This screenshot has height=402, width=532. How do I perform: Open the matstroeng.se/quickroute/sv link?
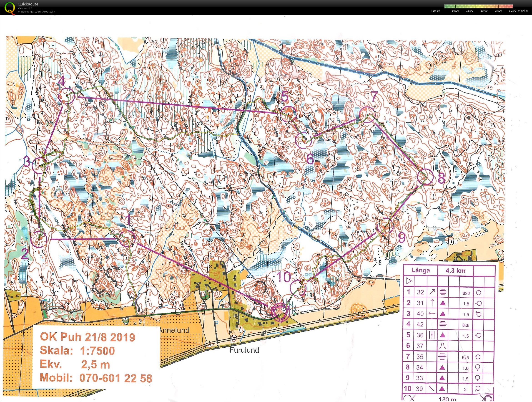tap(37, 11)
